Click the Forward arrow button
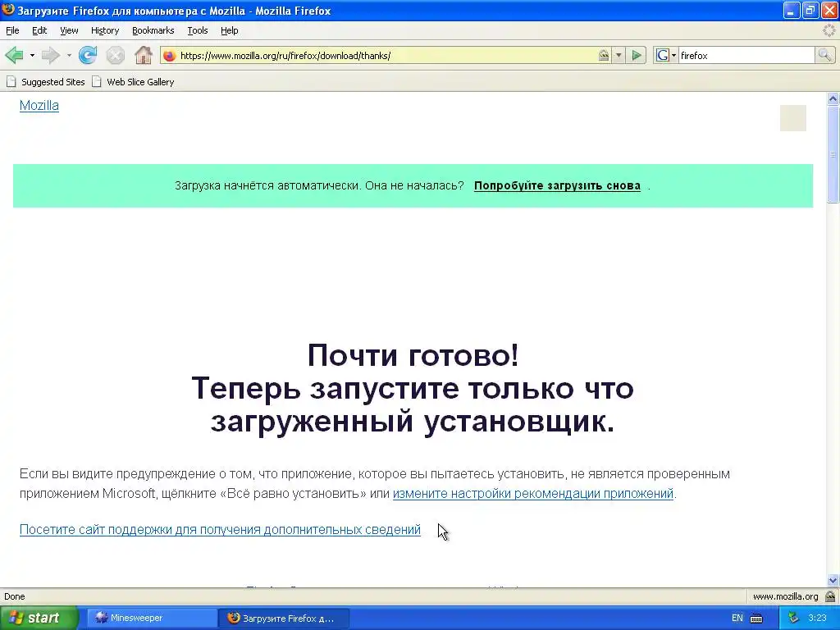Viewport: 840px width, 630px height. coord(50,55)
